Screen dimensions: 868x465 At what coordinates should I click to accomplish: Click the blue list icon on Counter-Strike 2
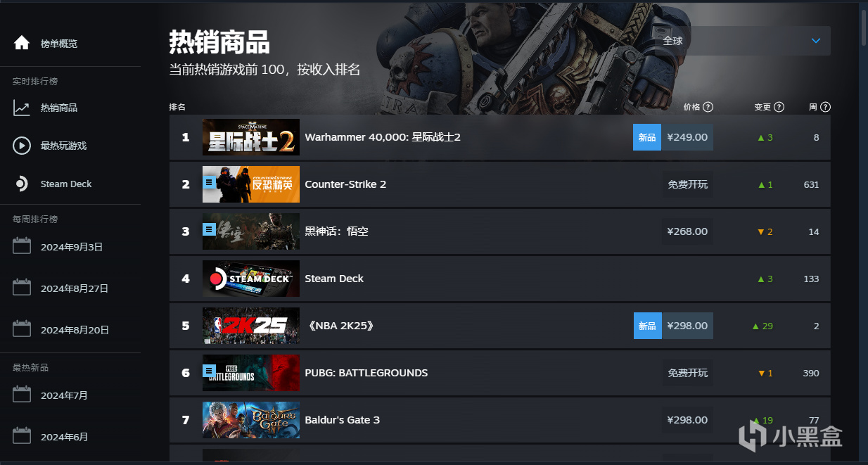[x=209, y=182]
